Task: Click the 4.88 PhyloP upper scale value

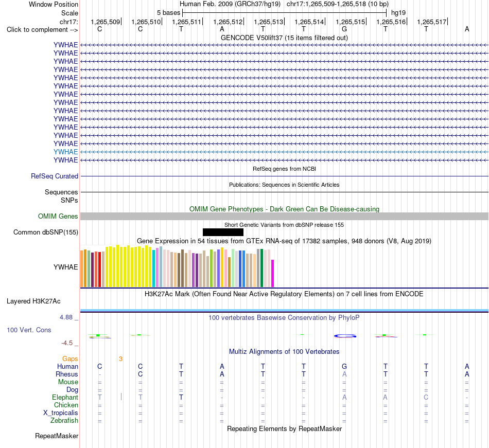Action: coord(66,317)
